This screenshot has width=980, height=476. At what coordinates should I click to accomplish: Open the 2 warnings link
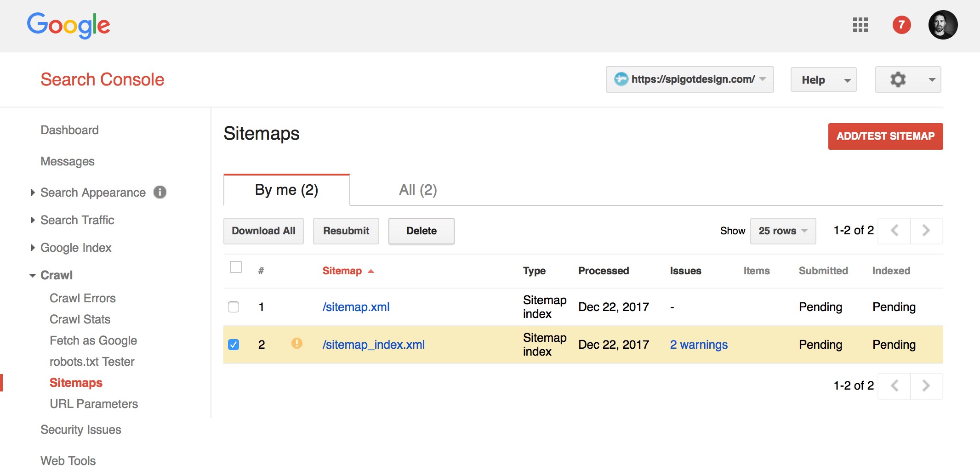tap(699, 345)
